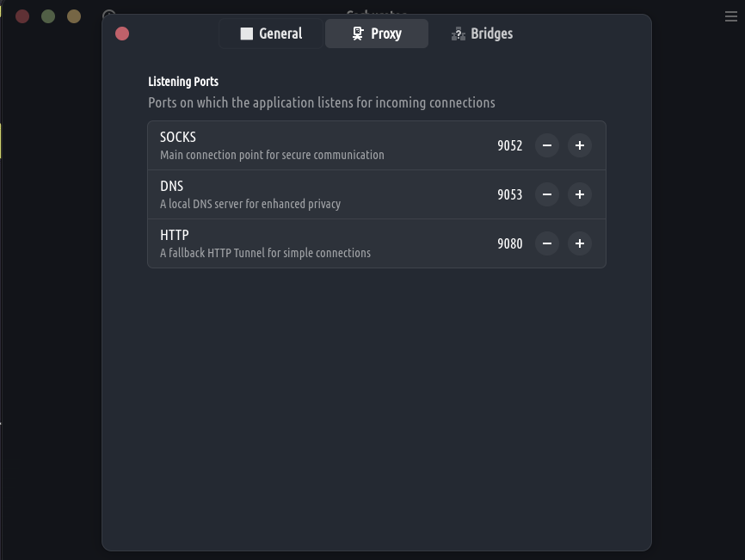Viewport: 745px width, 560px height.
Task: Decrease the DNS port value
Action: 547,194
